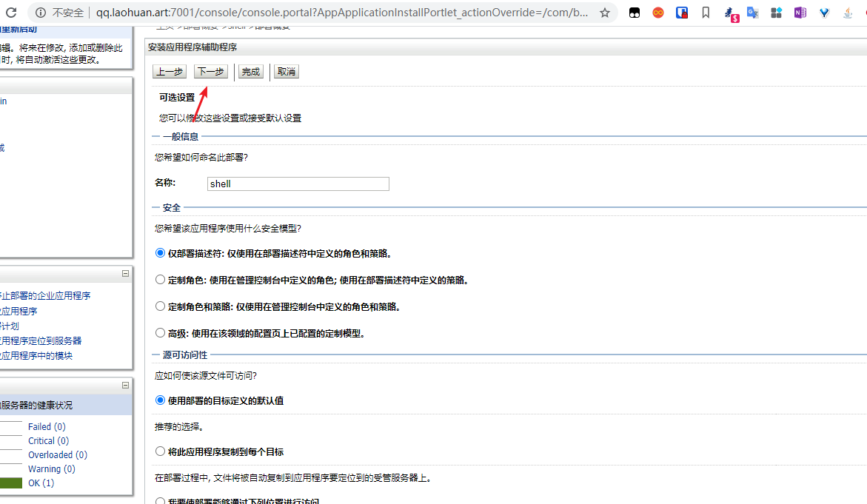Click the bookmark star in address bar
The width and height of the screenshot is (867, 504).
coord(605,13)
